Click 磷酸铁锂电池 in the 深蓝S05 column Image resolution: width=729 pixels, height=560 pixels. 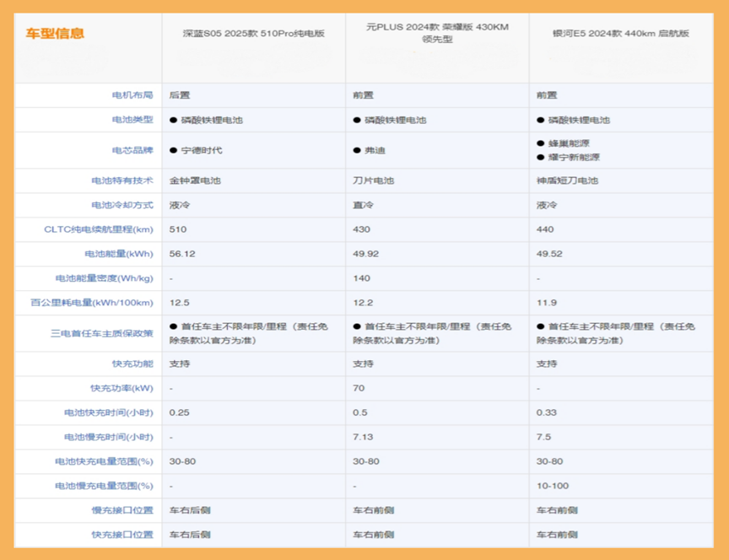click(212, 120)
